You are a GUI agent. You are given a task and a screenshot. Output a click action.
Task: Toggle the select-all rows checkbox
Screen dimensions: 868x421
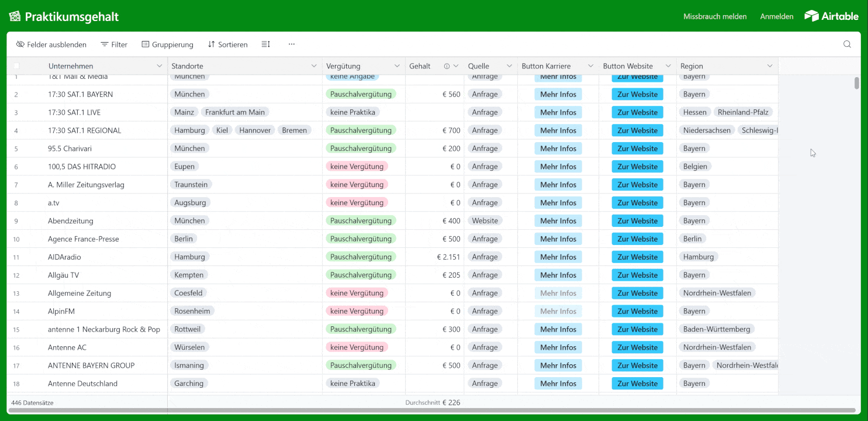pos(16,66)
